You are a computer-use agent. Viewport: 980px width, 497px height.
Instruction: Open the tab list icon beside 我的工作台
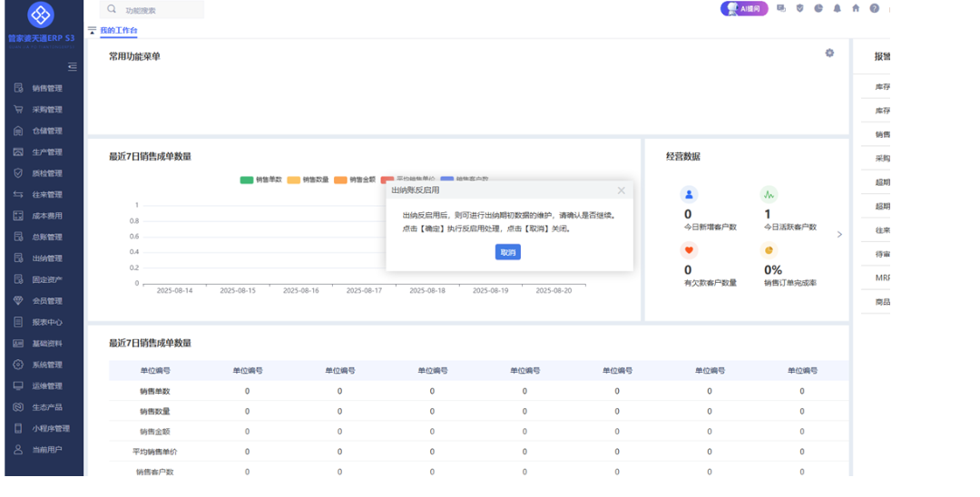[x=92, y=30]
